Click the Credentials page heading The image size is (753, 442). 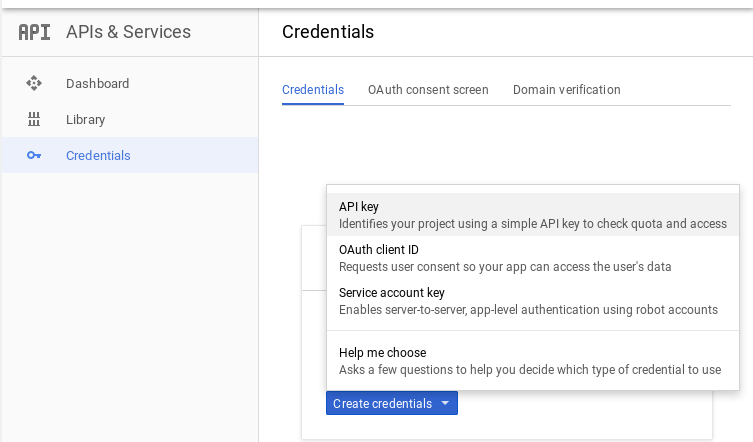(328, 32)
